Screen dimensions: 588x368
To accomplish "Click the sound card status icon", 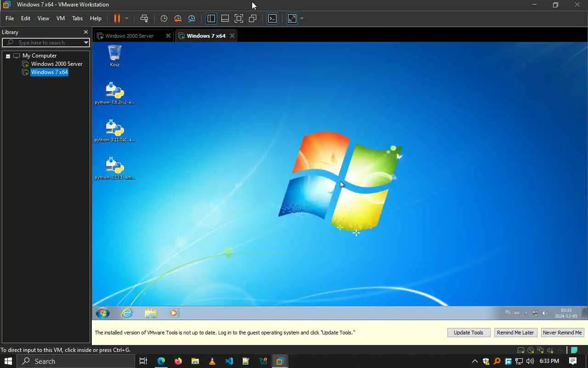I will click(550, 350).
